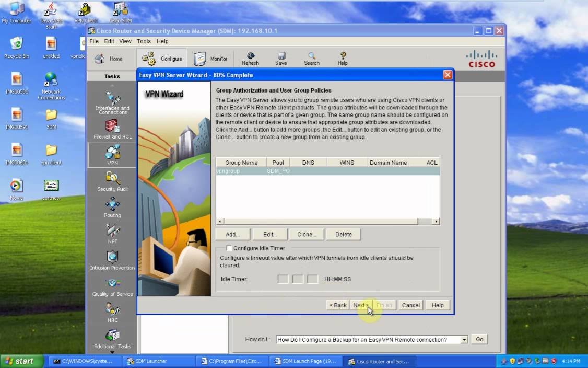
Task: Open the Security Audit task
Action: [x=112, y=181]
